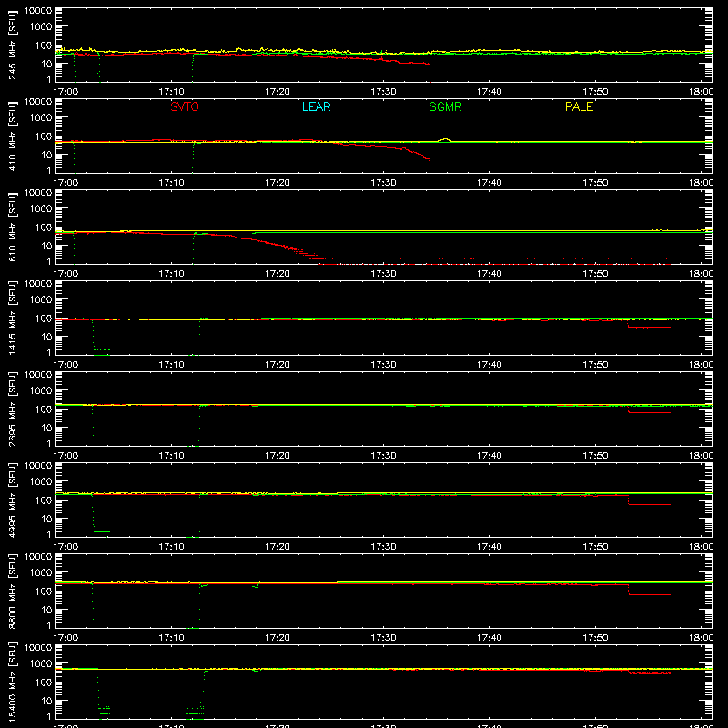
Task: Select the 1415 MHz [SFU] axis title
Action: point(12,318)
